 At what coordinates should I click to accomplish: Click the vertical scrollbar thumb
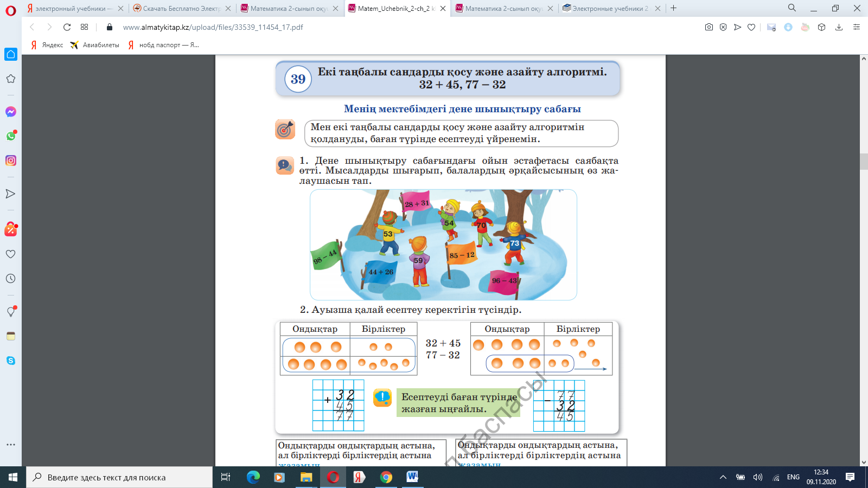click(864, 162)
